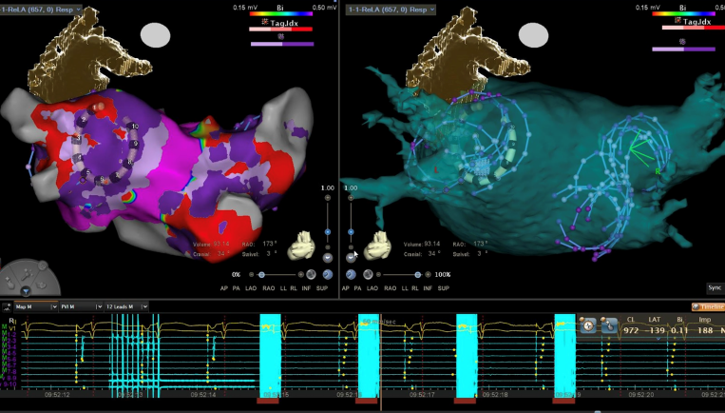Click top button of left vertical slider

pos(328,198)
